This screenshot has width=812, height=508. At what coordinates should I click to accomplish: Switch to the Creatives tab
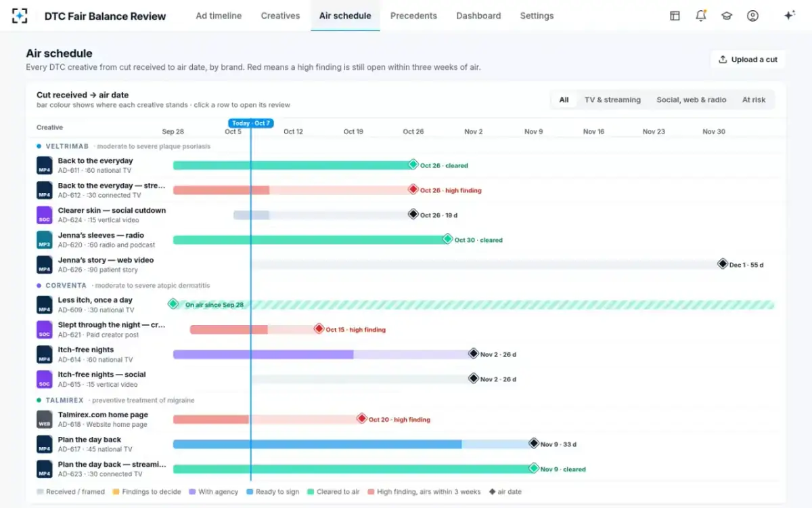tap(280, 16)
